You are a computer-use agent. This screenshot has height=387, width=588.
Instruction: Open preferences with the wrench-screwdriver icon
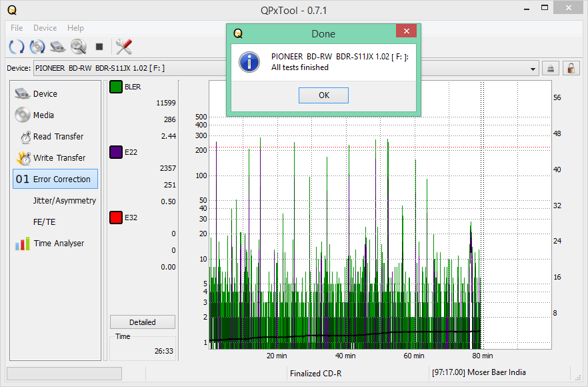pyautogui.click(x=124, y=47)
